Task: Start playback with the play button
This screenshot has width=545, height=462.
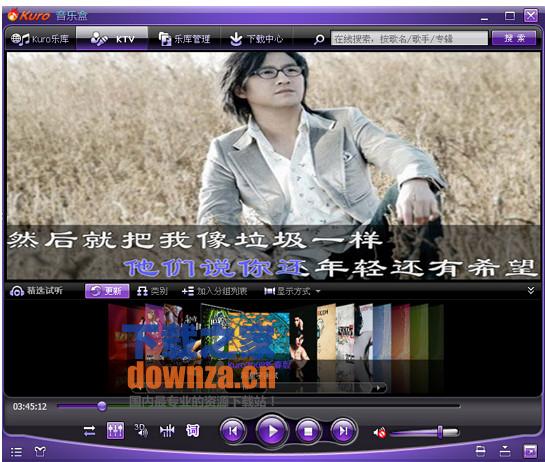Action: coord(272,431)
